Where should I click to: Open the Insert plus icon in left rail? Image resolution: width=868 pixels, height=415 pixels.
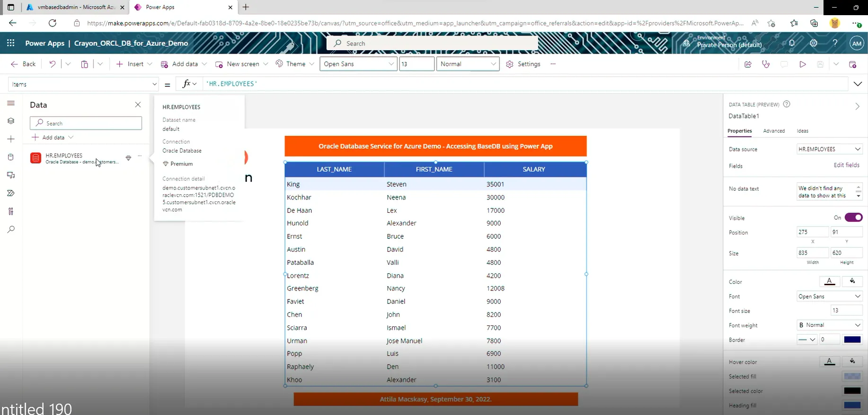pos(11,139)
